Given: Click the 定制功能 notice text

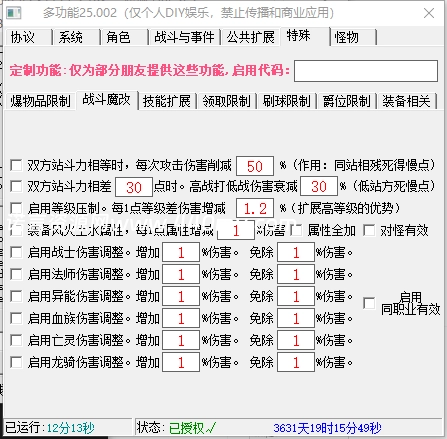Looking at the screenshot, I should click(x=150, y=70).
